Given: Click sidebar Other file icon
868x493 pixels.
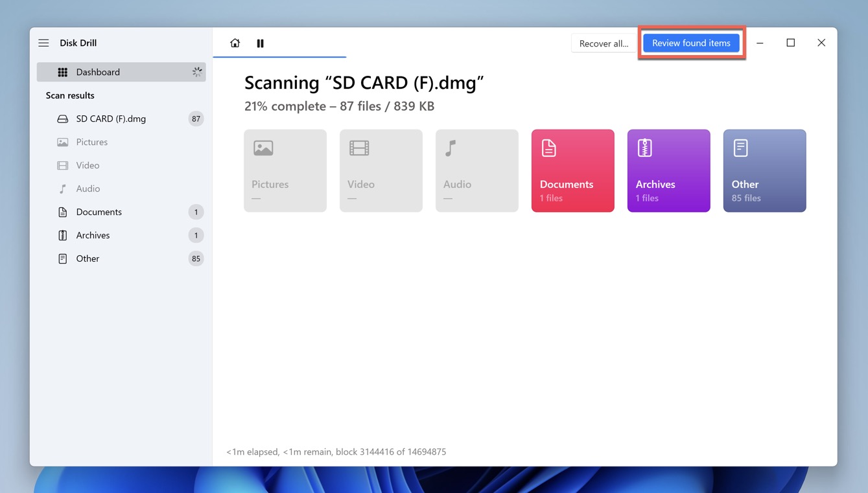Looking at the screenshot, I should [63, 258].
